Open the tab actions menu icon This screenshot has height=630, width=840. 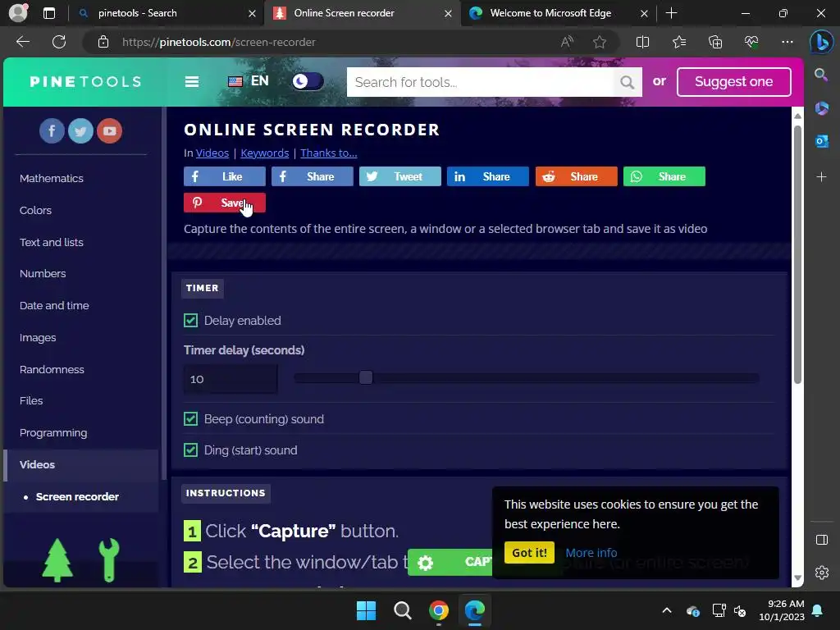click(x=48, y=13)
